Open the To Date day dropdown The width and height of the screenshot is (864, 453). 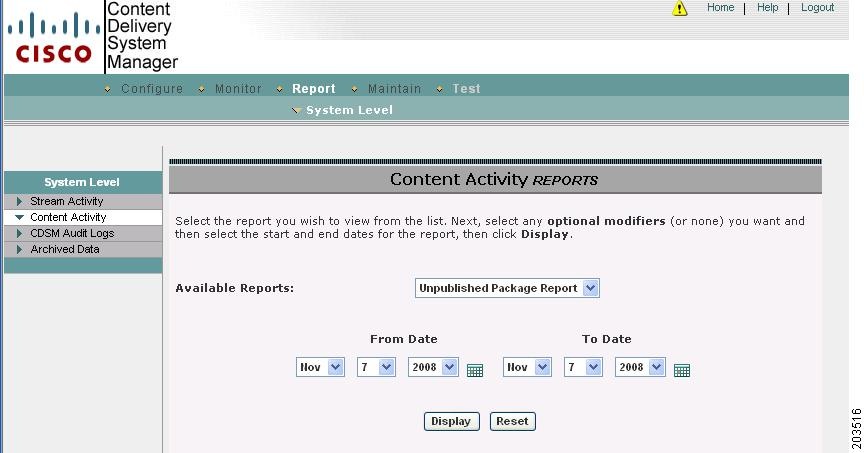[x=583, y=367]
